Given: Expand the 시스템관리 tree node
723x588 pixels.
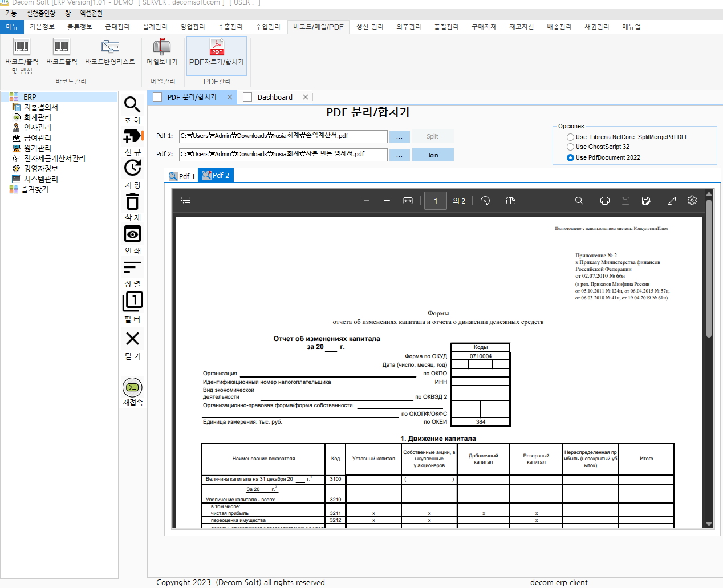Looking at the screenshot, I should click(x=40, y=179).
